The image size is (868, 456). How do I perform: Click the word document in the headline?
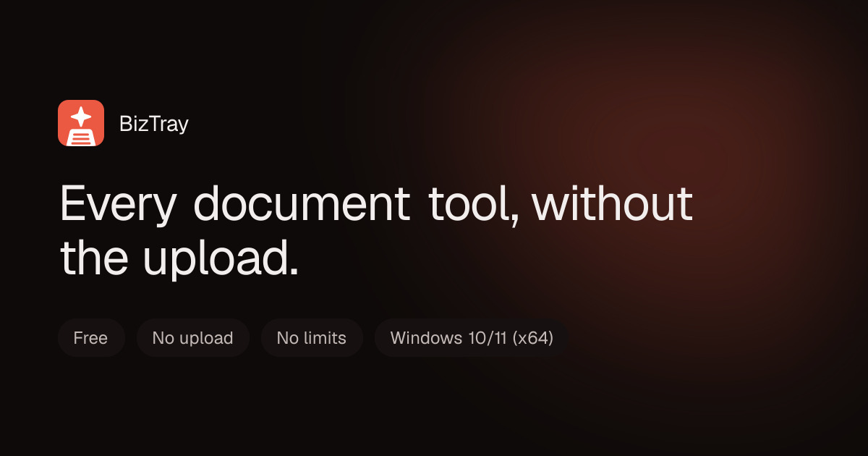pos(302,203)
